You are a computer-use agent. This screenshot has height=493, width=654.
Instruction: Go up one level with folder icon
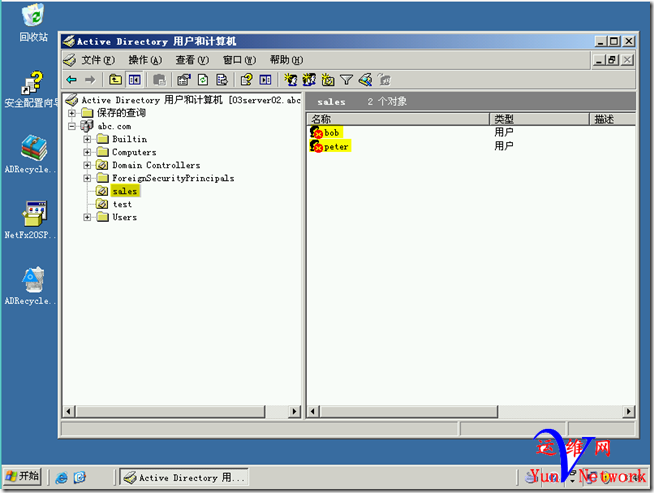[115, 79]
